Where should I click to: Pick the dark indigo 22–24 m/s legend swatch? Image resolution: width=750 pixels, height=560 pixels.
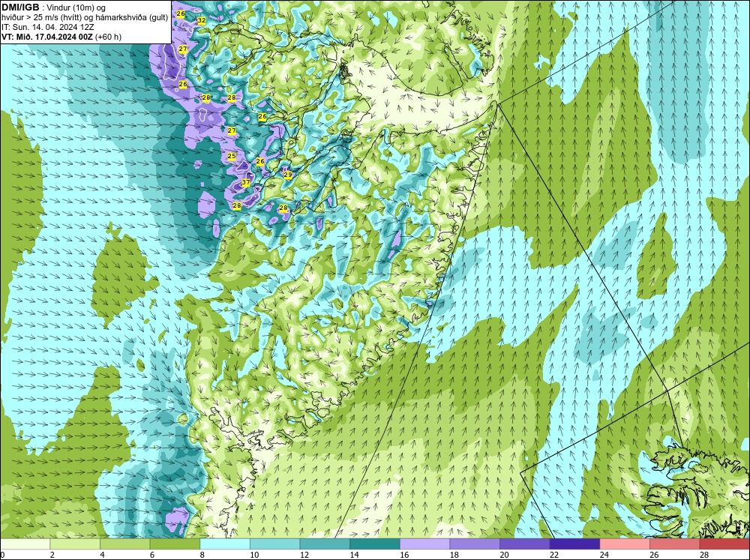tap(574, 544)
